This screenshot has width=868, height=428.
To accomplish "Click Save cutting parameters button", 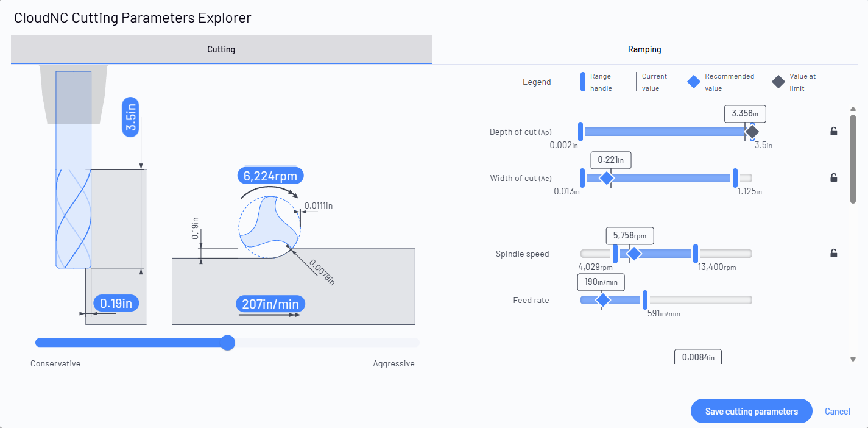I will [752, 412].
